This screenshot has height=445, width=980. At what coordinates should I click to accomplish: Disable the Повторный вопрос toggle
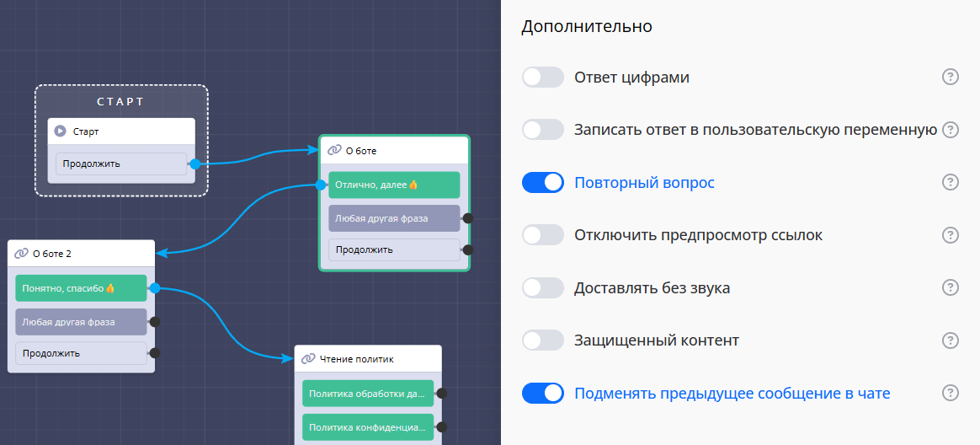pyautogui.click(x=542, y=182)
